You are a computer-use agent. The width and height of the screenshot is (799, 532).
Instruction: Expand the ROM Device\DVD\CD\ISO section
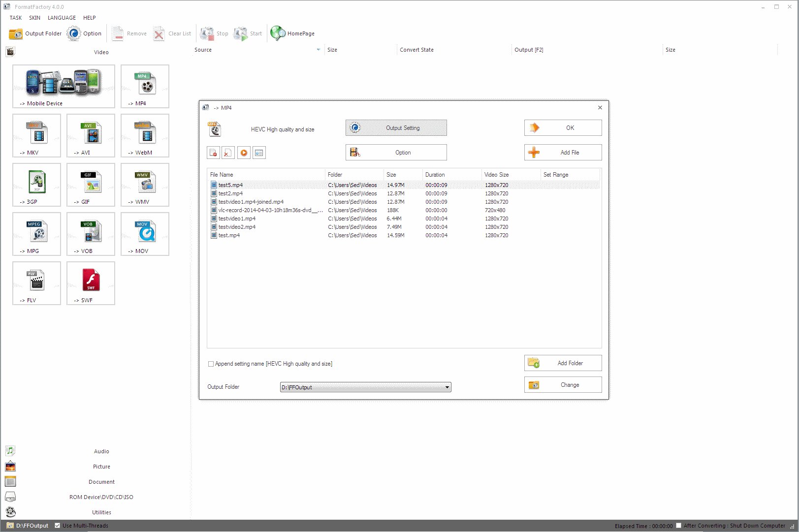point(101,497)
